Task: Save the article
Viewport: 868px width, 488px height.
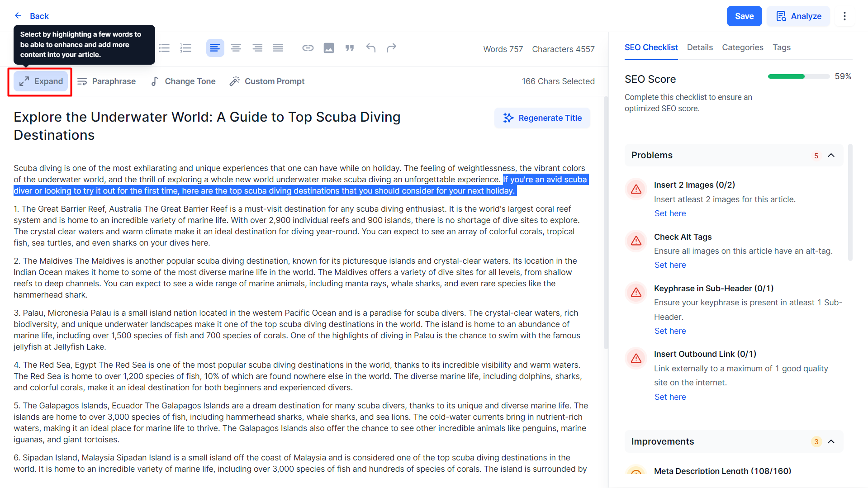Action: coord(744,16)
